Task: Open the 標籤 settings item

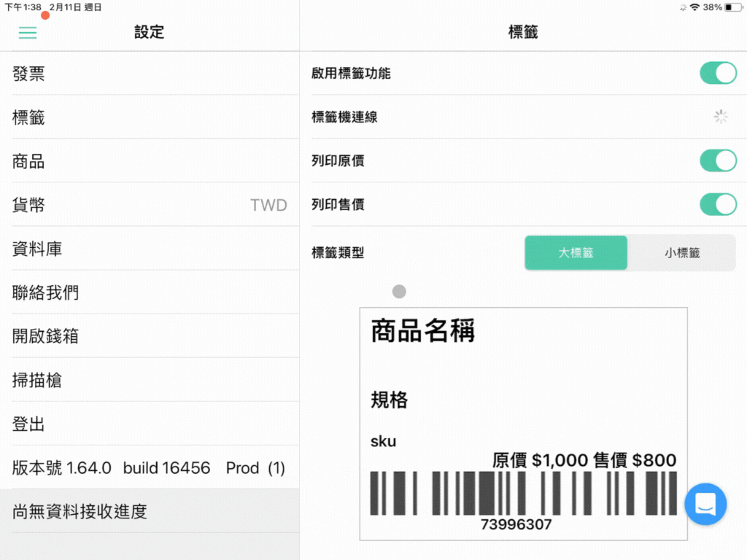Action: point(150,117)
